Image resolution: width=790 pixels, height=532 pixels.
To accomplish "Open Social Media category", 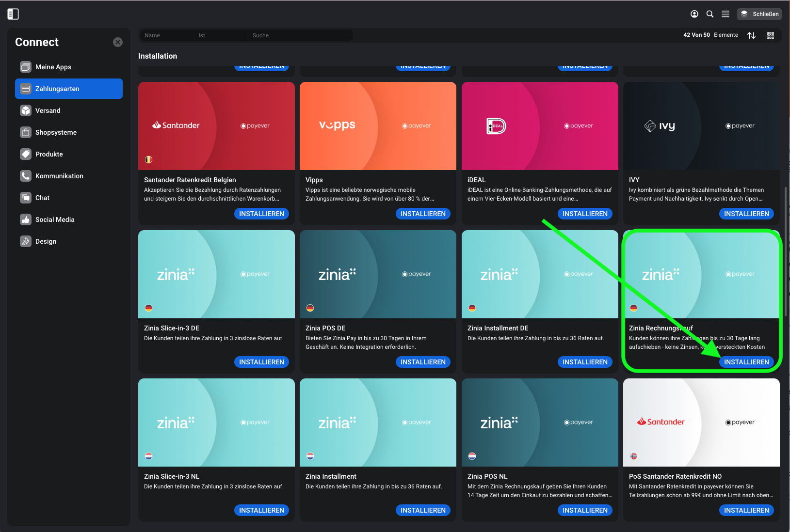I will (69, 219).
